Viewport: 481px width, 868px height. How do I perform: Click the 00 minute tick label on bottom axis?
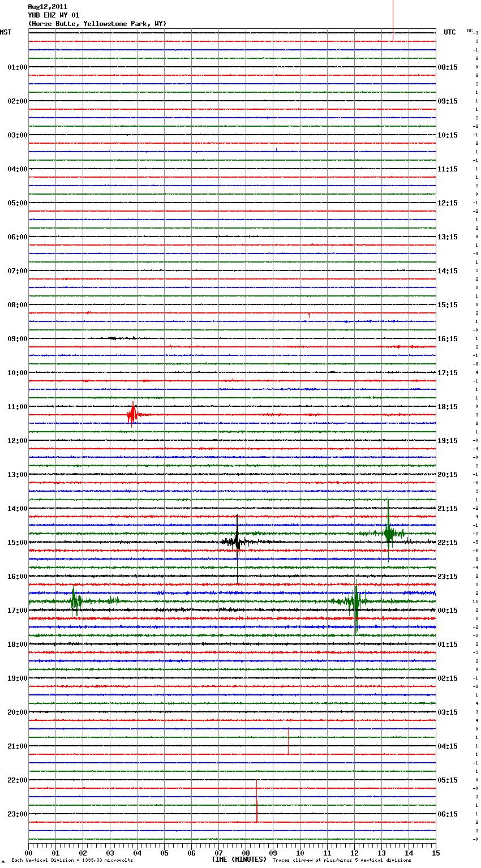click(x=29, y=853)
